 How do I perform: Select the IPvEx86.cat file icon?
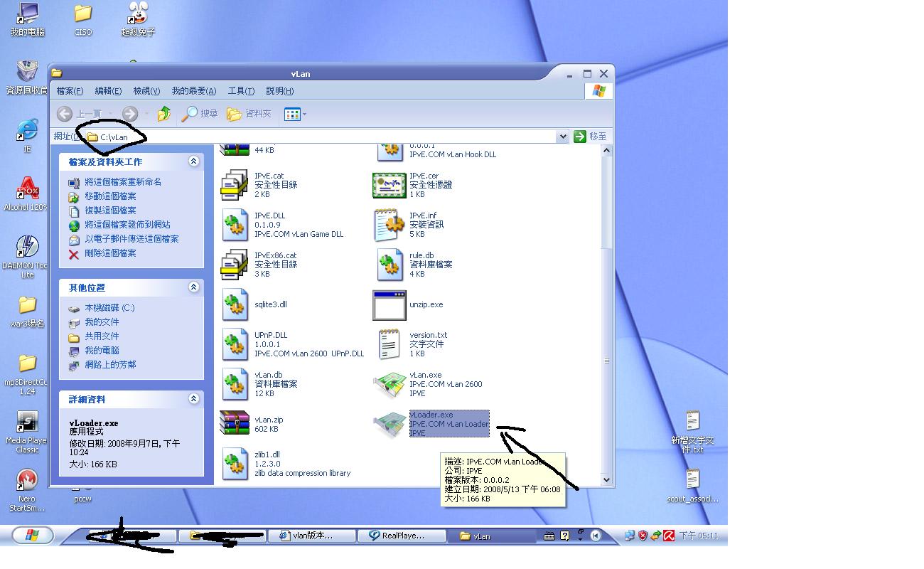click(235, 265)
